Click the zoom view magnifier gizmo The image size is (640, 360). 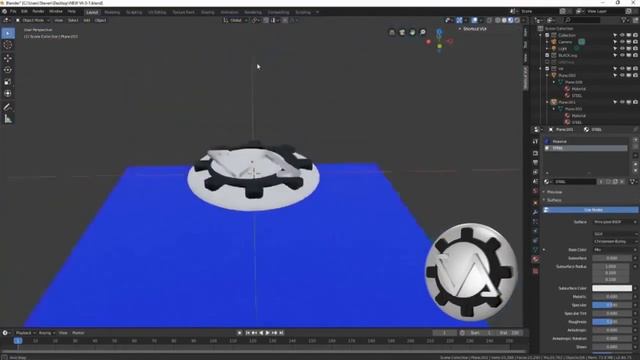pyautogui.click(x=423, y=32)
